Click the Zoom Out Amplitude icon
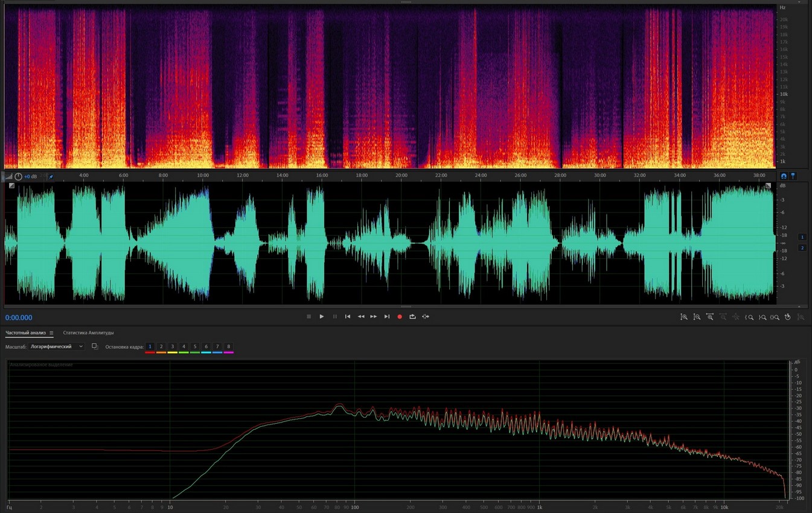The height and width of the screenshot is (513, 812). coord(697,317)
